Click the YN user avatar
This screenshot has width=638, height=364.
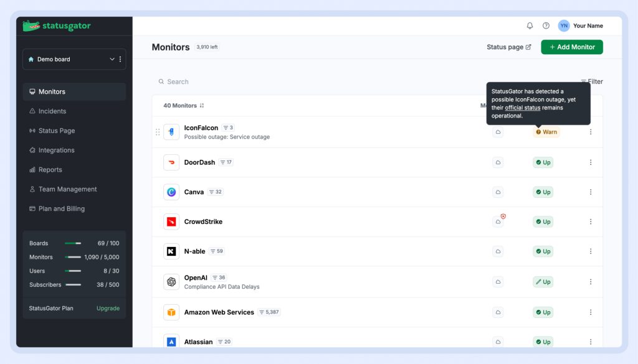[x=564, y=26]
